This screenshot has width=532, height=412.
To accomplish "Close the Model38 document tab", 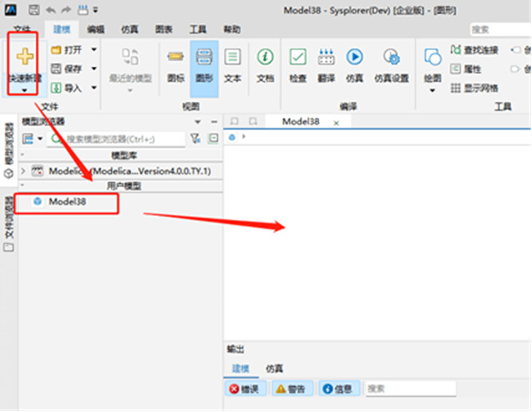I will pyautogui.click(x=337, y=123).
